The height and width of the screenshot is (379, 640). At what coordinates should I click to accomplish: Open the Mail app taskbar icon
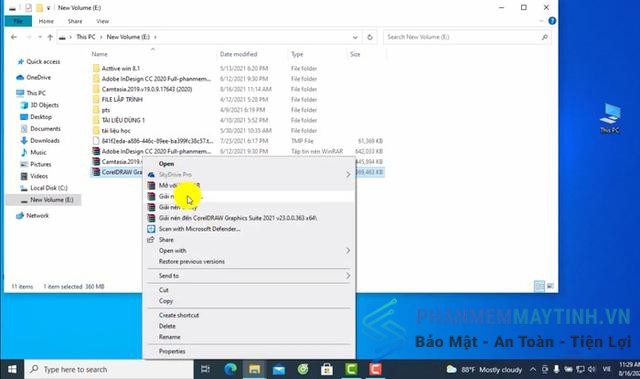coord(279,370)
